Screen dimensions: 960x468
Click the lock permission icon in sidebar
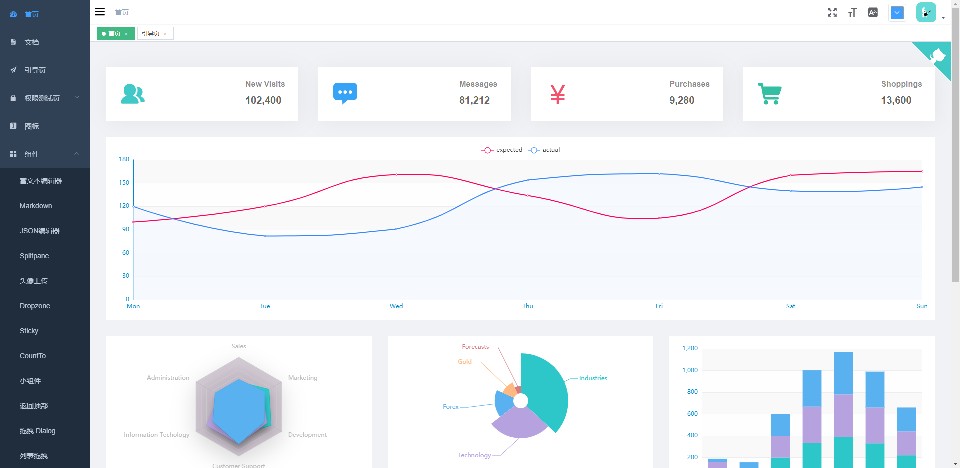13,98
